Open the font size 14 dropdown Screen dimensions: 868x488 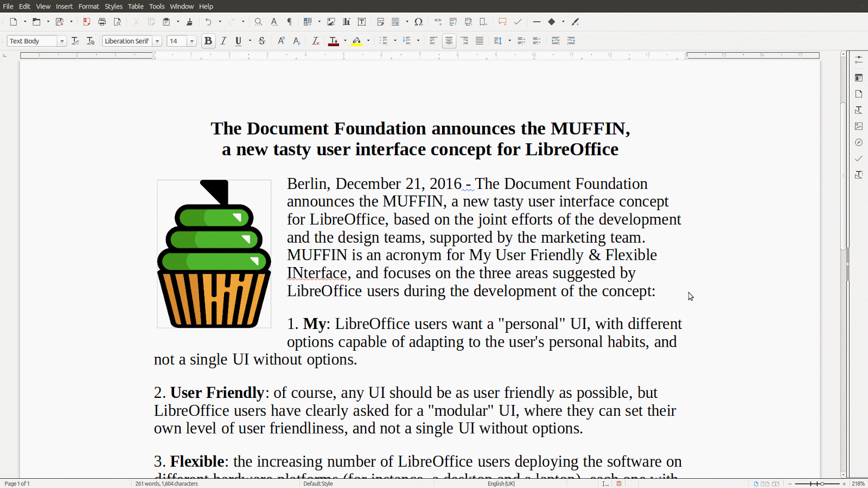pos(192,41)
